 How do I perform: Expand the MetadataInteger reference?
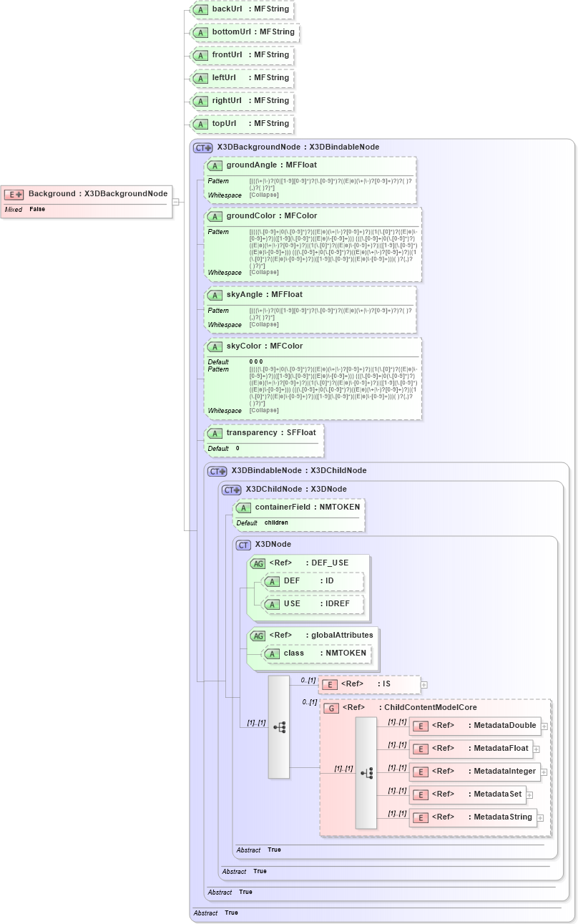[544, 772]
